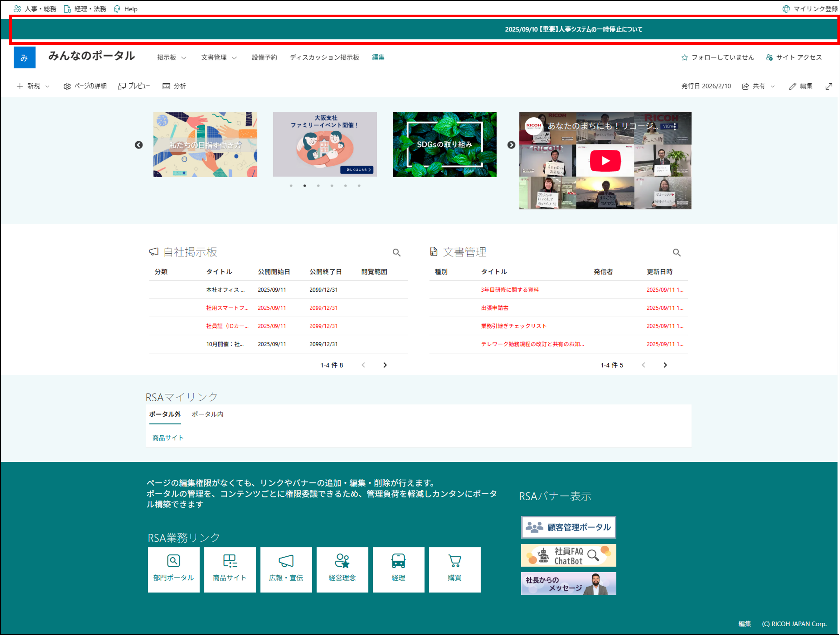Expand the 共有 dropdown
This screenshot has width=840, height=635.
click(772, 87)
